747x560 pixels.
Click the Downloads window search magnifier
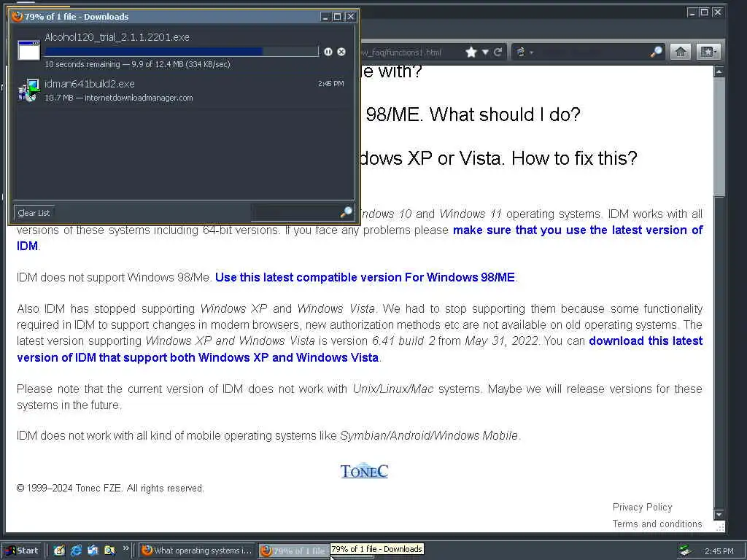tap(347, 212)
